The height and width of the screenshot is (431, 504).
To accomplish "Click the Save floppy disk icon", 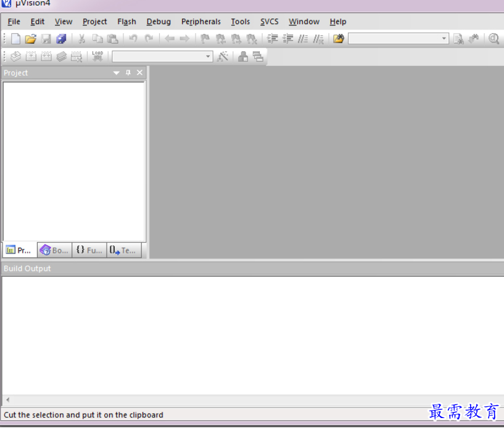I will (x=46, y=39).
